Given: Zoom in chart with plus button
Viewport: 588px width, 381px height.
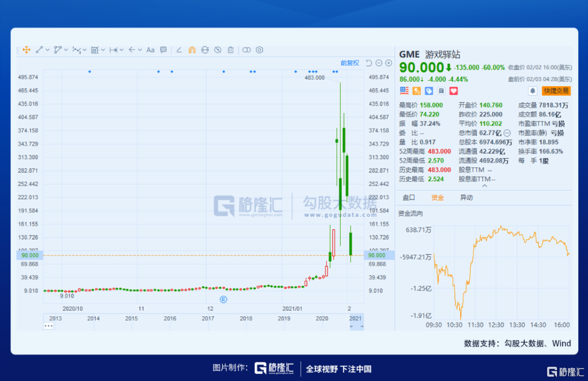Looking at the screenshot, I should click(389, 63).
